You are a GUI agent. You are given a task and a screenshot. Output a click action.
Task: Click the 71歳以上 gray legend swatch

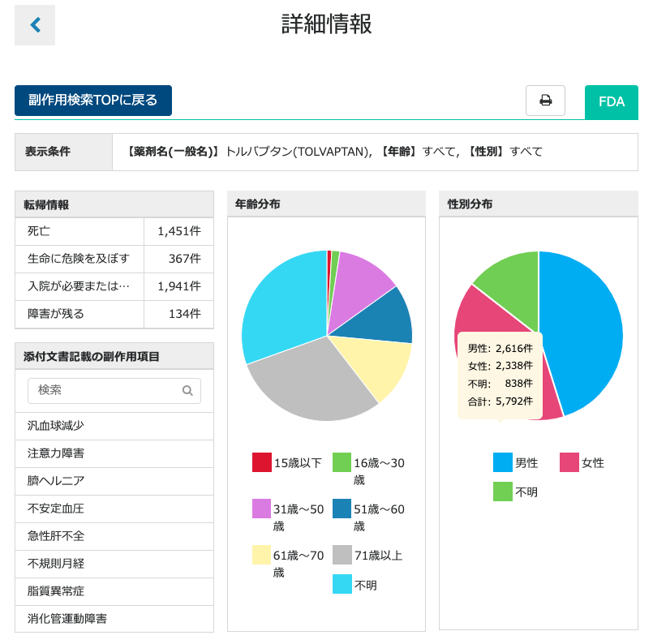pos(342,555)
